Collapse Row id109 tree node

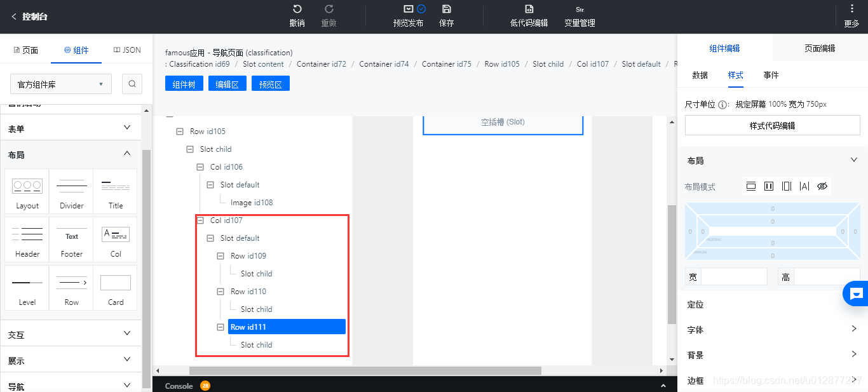click(x=220, y=256)
